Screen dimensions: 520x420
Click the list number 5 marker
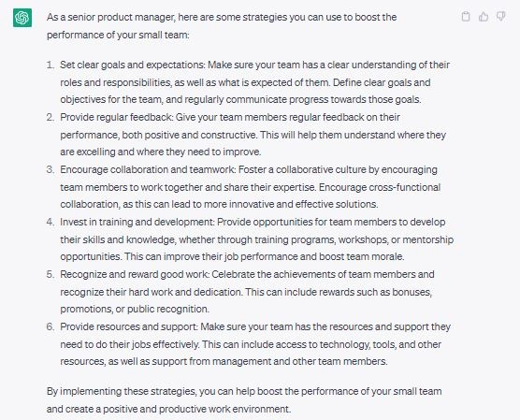(x=51, y=274)
